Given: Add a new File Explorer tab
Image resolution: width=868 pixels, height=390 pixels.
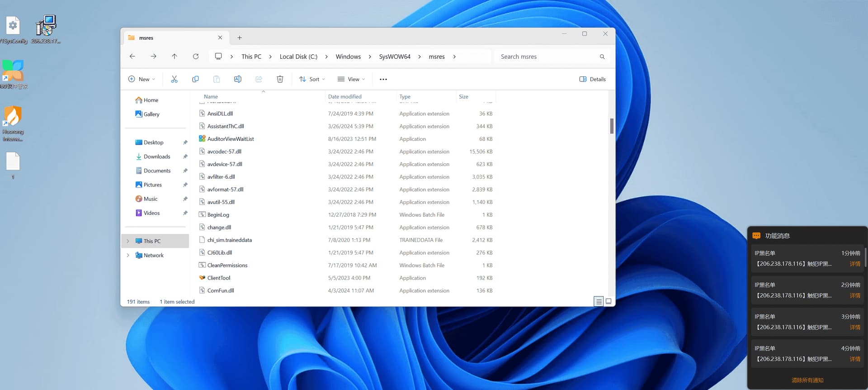Looking at the screenshot, I should coord(240,38).
